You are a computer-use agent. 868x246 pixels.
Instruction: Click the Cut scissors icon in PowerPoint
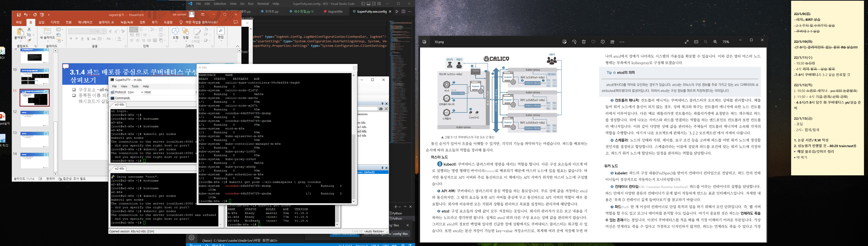[29, 30]
